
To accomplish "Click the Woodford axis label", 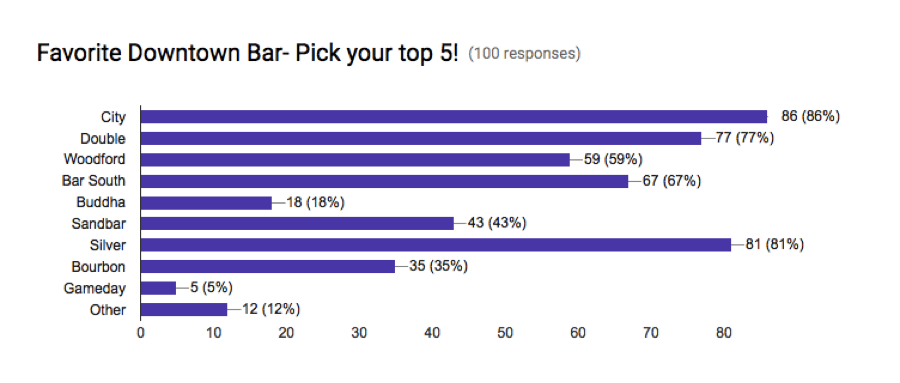I will [95, 159].
